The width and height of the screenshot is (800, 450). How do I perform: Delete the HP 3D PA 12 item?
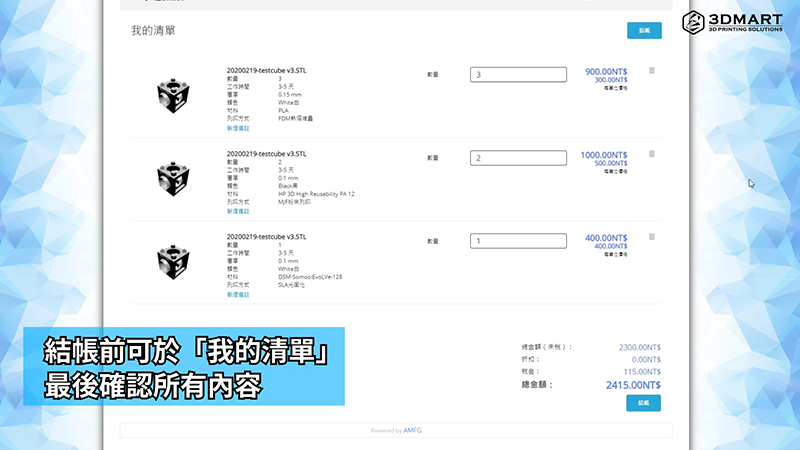652,154
